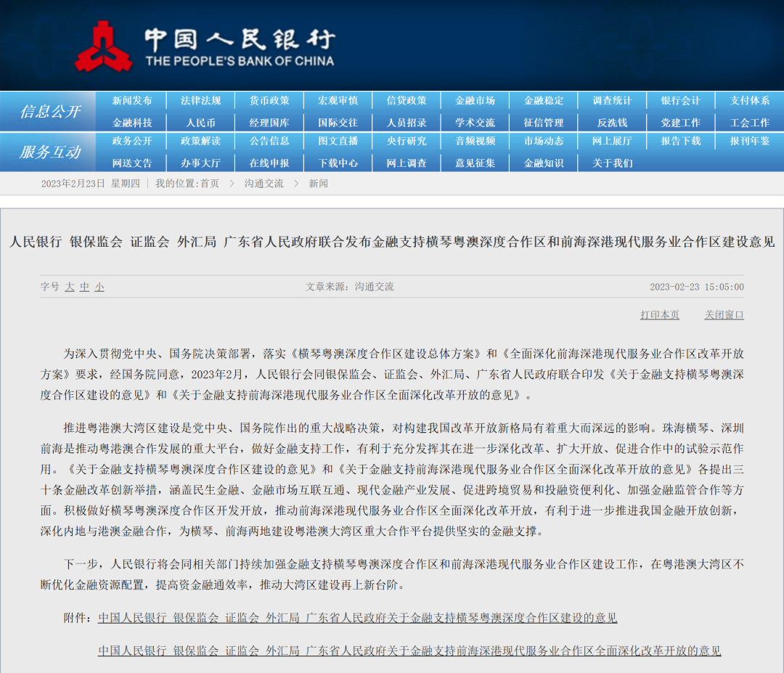Select 金融科技 menu entry
The width and height of the screenshot is (784, 673).
132,123
